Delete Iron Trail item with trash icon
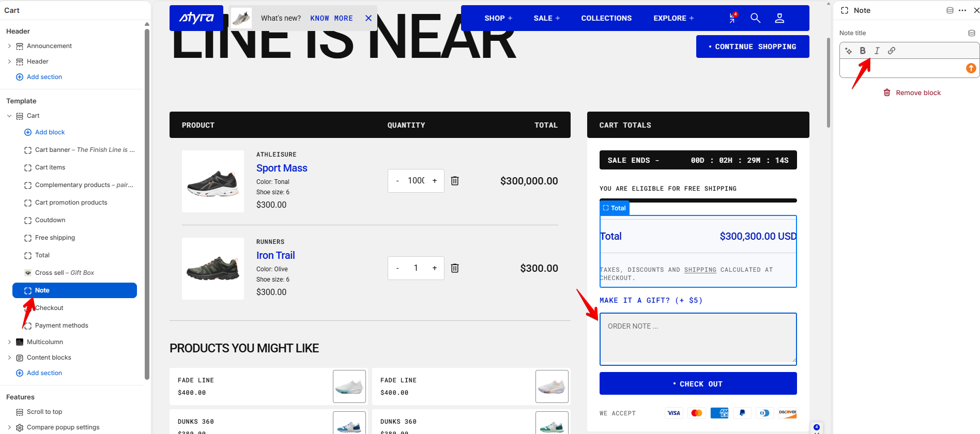The image size is (980, 434). tap(455, 268)
